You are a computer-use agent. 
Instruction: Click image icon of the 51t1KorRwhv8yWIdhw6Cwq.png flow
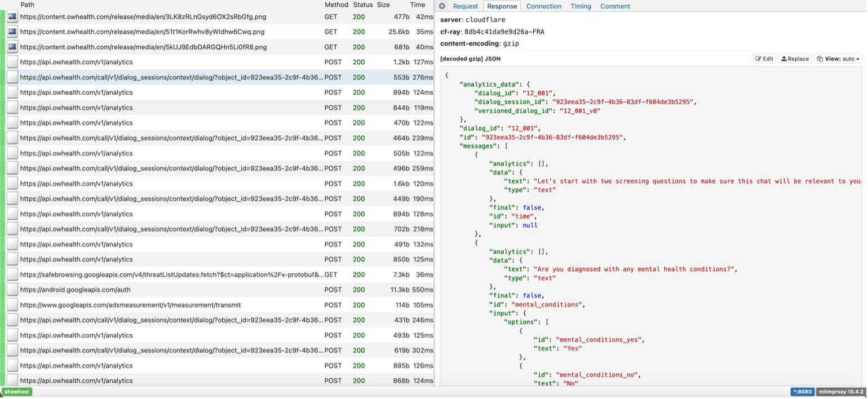click(x=12, y=32)
